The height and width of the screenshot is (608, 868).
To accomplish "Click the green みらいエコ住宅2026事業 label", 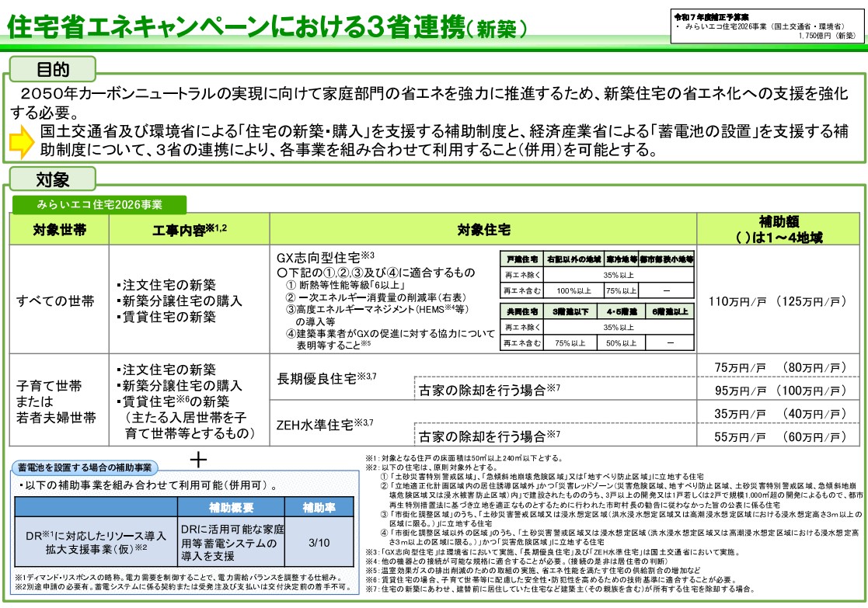I will click(99, 205).
